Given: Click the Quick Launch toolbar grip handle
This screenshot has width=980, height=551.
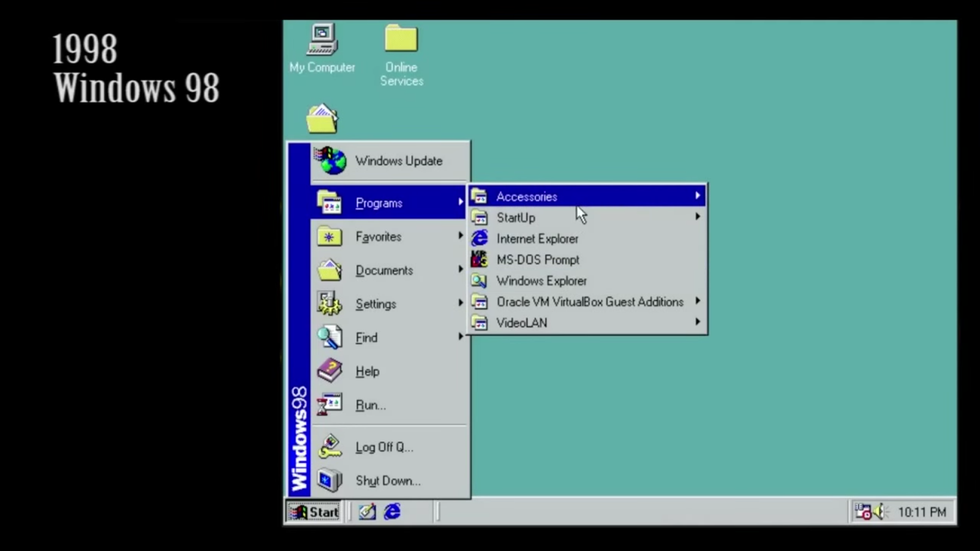Looking at the screenshot, I should coord(350,511).
